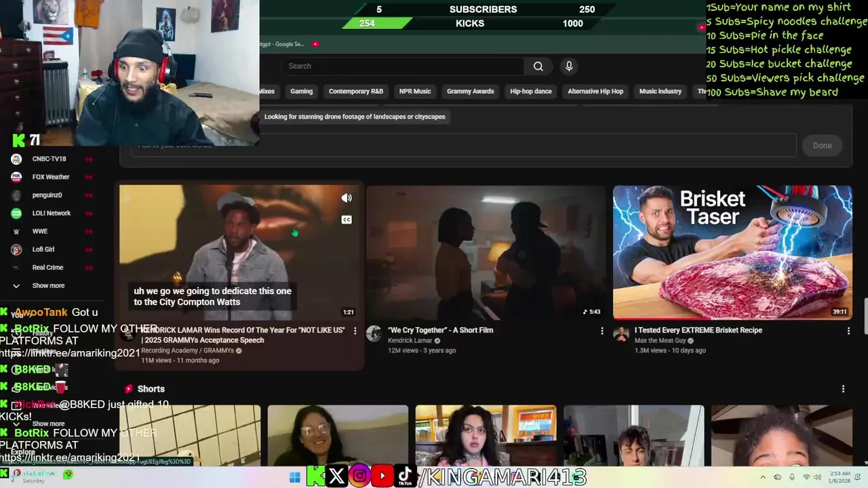The width and height of the screenshot is (868, 488).
Task: Click the TikTok logo in the bottom bar
Action: point(405,476)
